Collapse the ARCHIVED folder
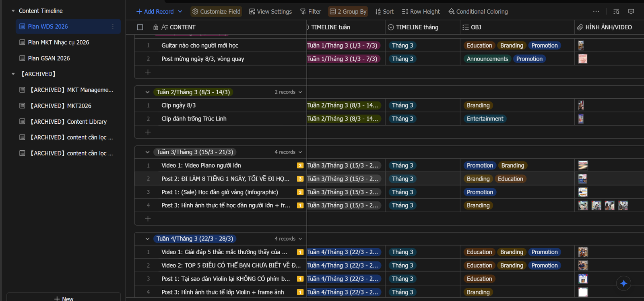The width and height of the screenshot is (644, 301). pos(13,74)
